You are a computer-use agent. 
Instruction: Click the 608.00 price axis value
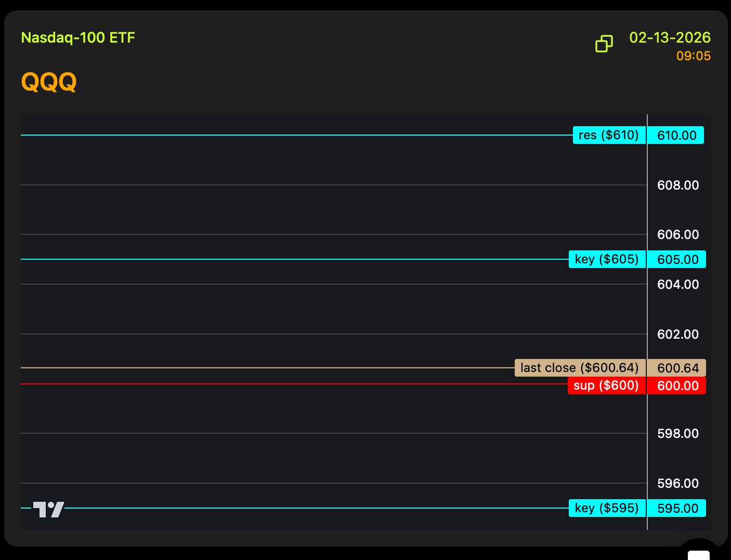pos(678,185)
